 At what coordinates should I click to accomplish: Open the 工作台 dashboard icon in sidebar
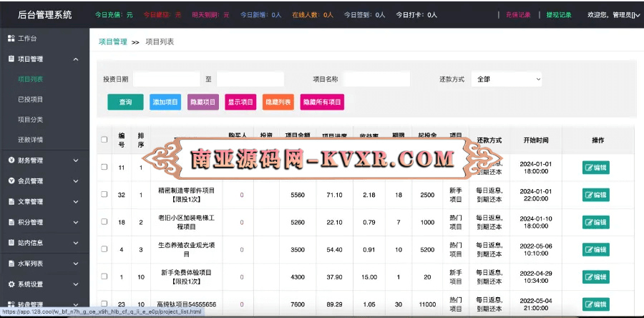(11, 39)
